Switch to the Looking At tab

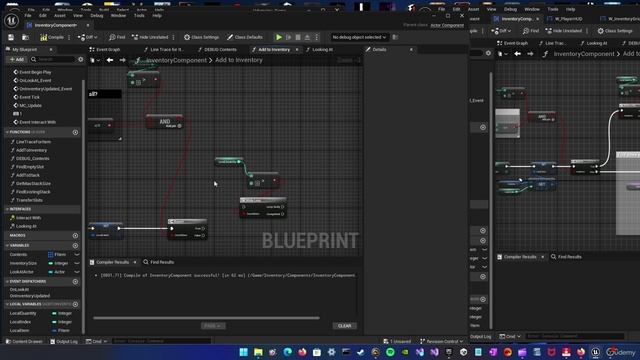320,49
